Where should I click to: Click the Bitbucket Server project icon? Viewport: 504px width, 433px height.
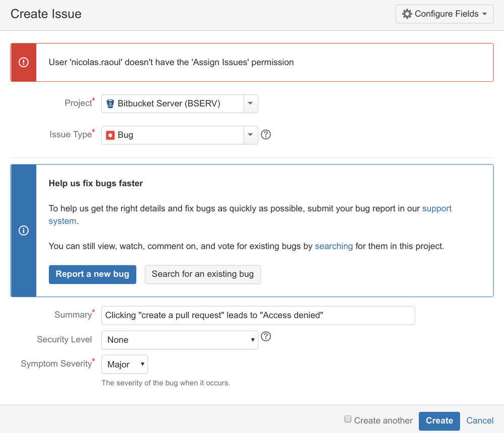[x=110, y=103]
